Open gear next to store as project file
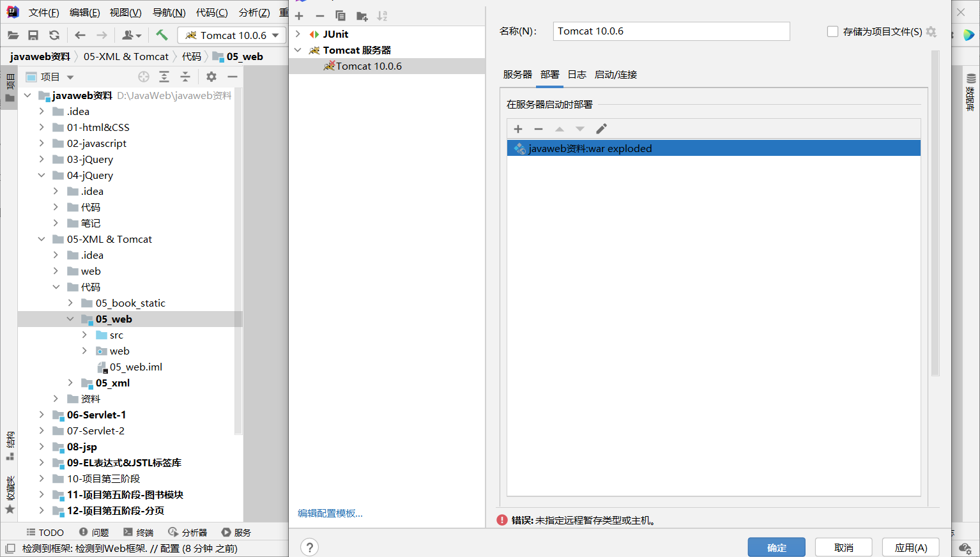This screenshot has width=980, height=557. [x=931, y=31]
